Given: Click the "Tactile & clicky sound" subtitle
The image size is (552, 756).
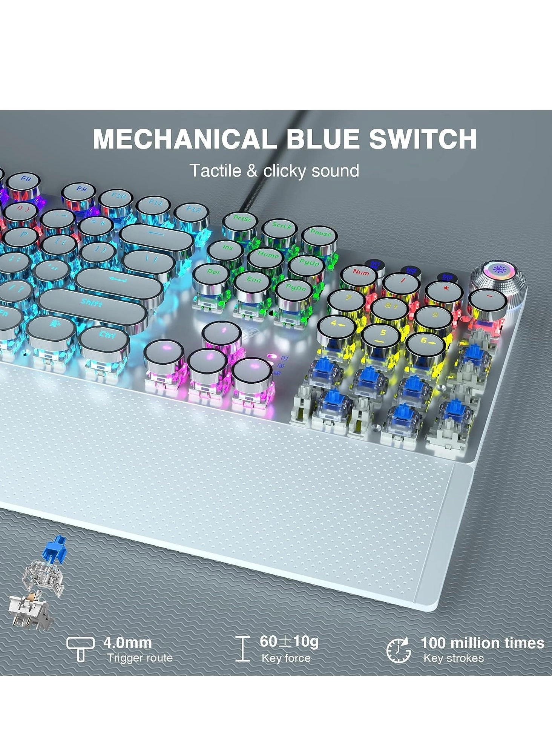Looking at the screenshot, I should pos(274,171).
